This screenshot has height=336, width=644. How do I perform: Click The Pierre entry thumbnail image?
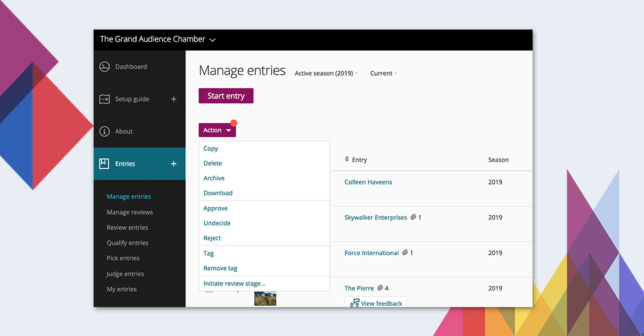pos(265,298)
